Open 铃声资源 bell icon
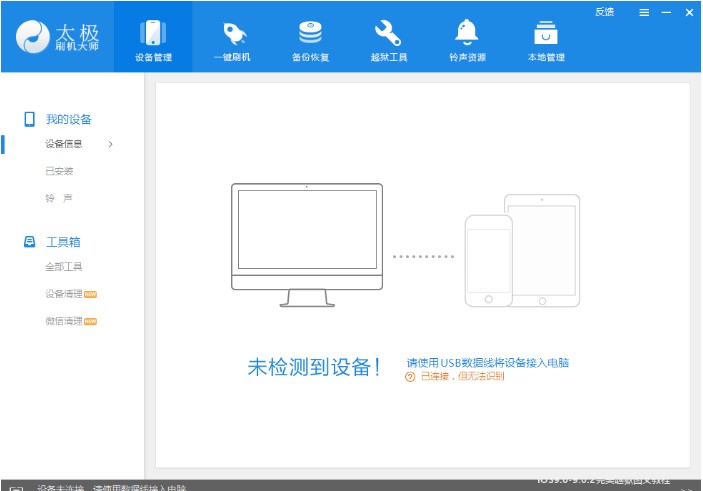The image size is (703, 491). [467, 34]
